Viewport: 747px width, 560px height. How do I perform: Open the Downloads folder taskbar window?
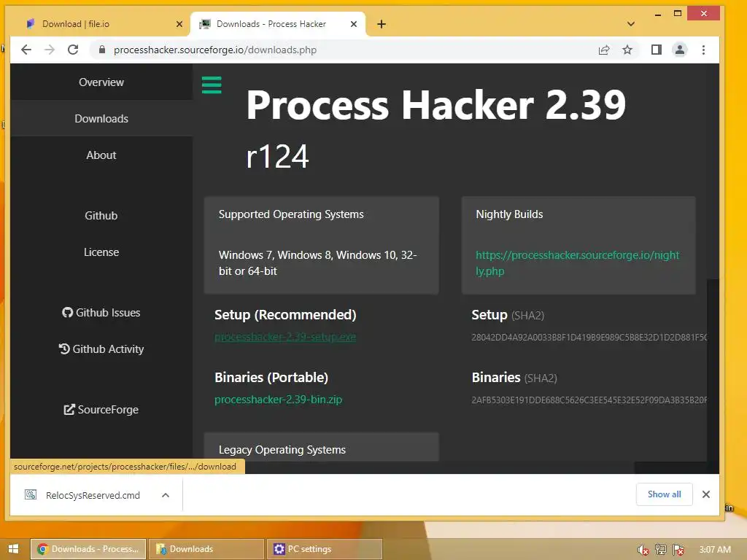click(206, 549)
